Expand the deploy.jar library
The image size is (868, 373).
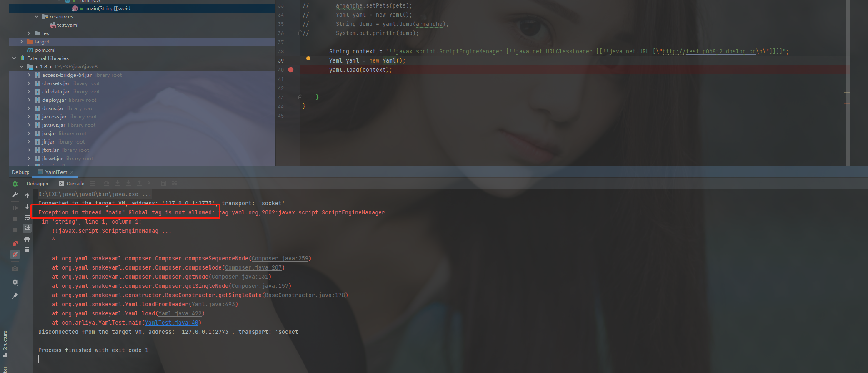point(29,100)
